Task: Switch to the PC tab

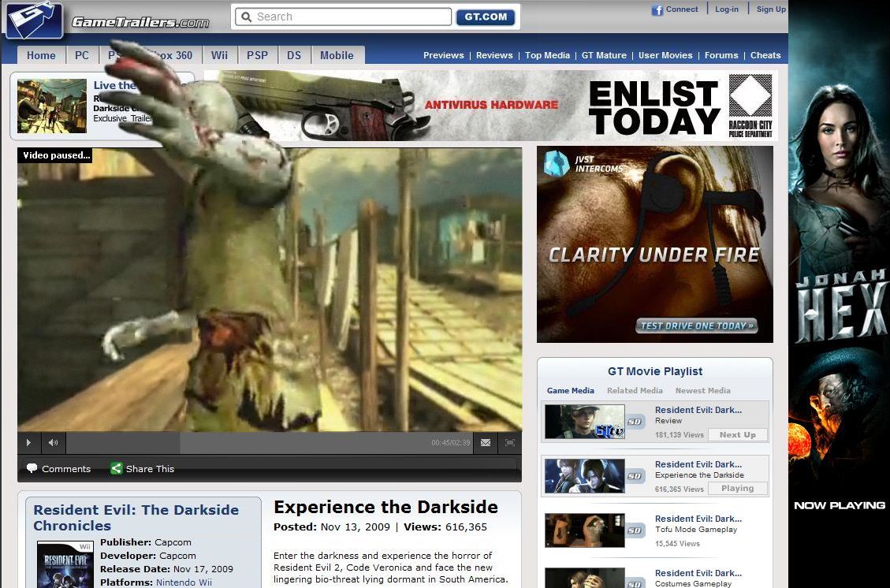Action: tap(82, 55)
